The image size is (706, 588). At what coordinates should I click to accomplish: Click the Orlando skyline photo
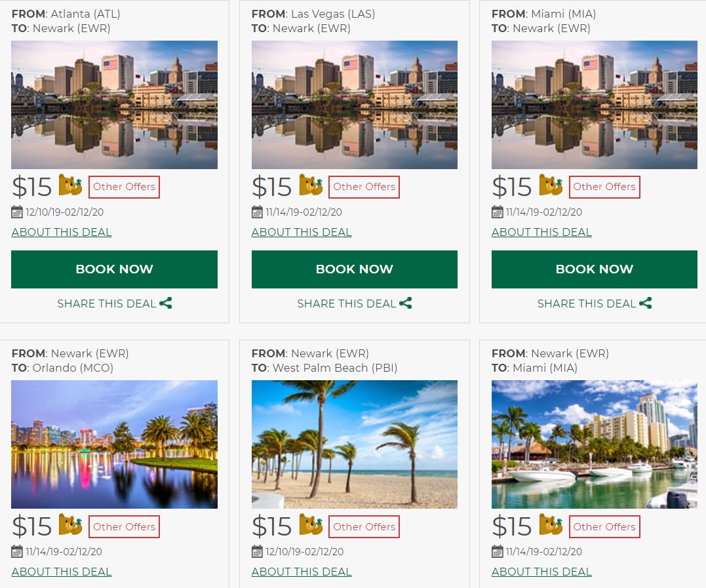114,444
